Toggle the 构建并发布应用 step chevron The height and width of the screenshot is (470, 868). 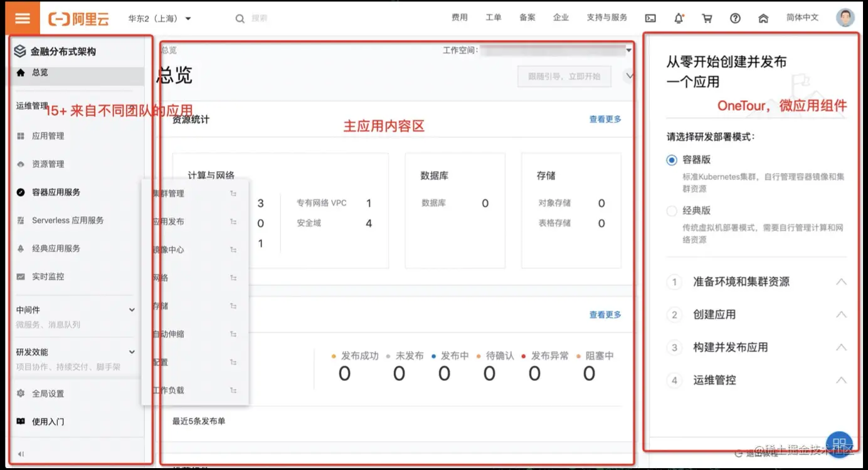click(841, 347)
